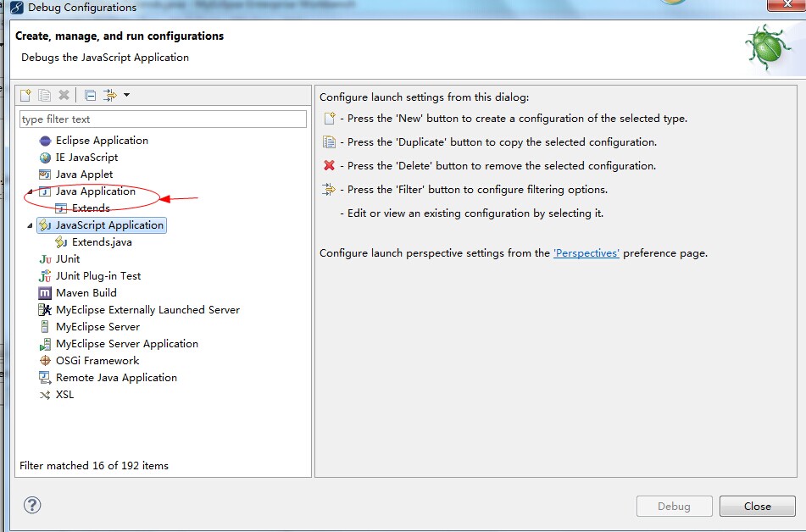Image resolution: width=806 pixels, height=532 pixels.
Task: Select OSGi Framework configuration type
Action: (x=97, y=361)
